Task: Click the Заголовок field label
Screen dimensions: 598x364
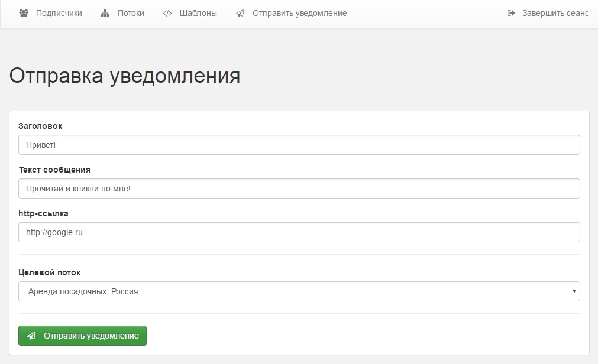Action: [x=40, y=126]
